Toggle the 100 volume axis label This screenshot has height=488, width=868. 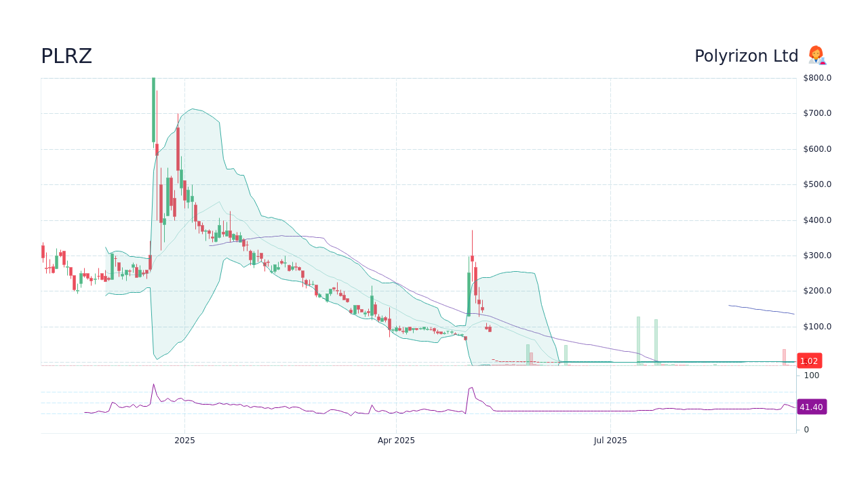tap(811, 375)
